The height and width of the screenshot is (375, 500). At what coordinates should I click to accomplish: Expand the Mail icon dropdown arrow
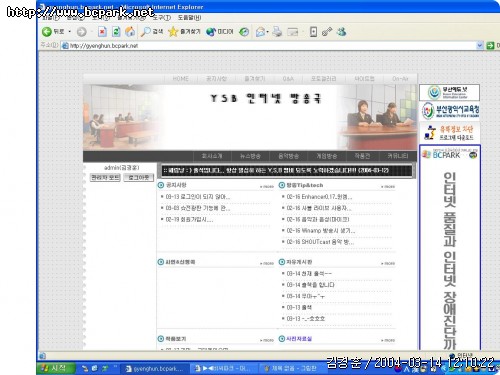click(x=268, y=32)
